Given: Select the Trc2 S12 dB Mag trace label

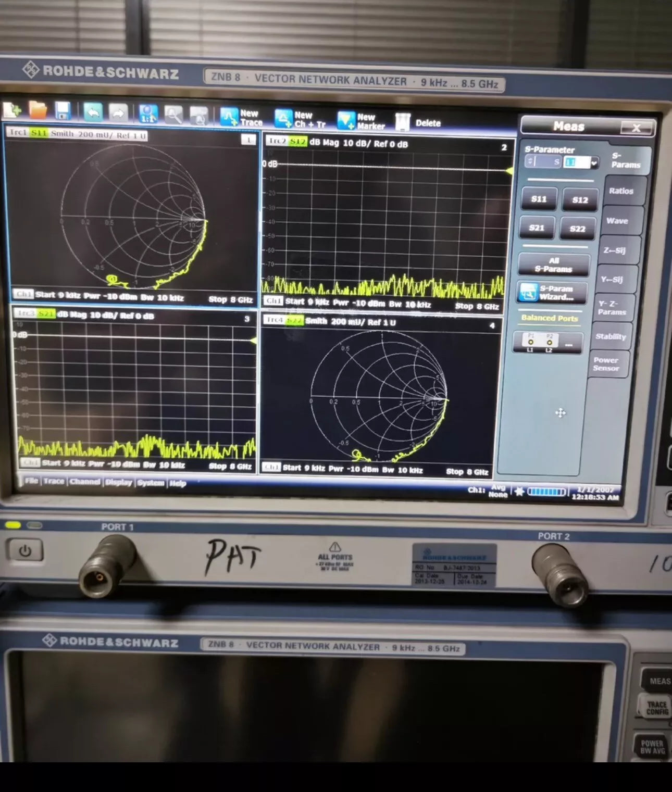Looking at the screenshot, I should 337,142.
